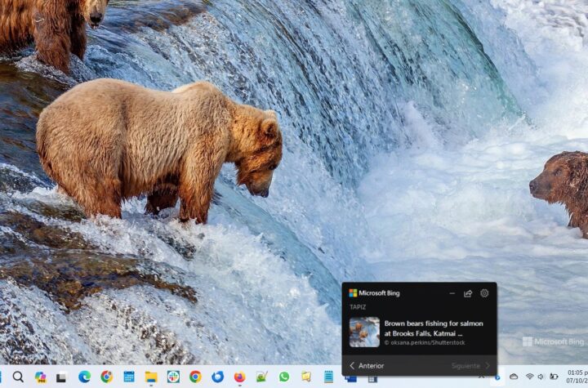Open the blue notepad taskbar icon

point(328,377)
